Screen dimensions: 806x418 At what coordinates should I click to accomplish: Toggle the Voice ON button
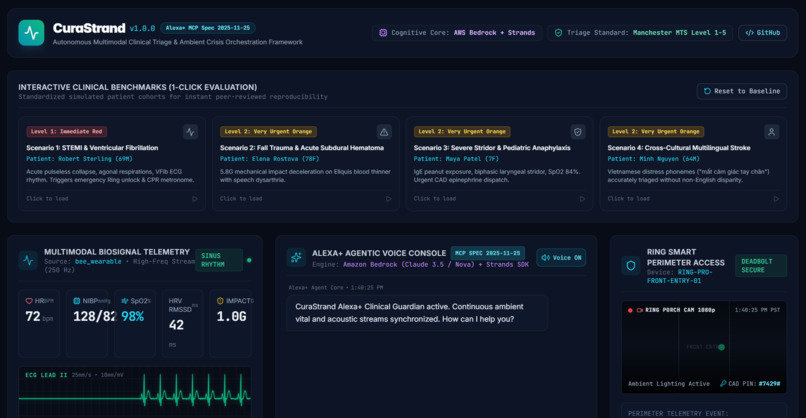pyautogui.click(x=561, y=258)
